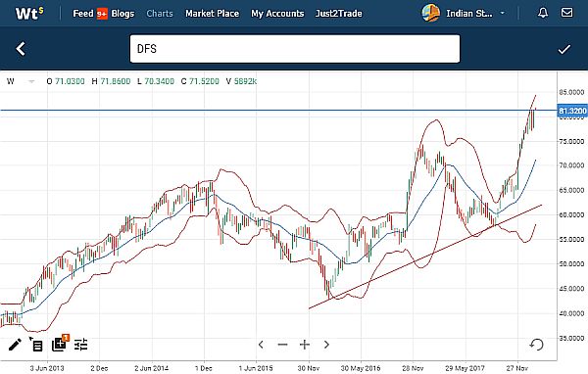Confirm with the checkmark icon

point(564,49)
